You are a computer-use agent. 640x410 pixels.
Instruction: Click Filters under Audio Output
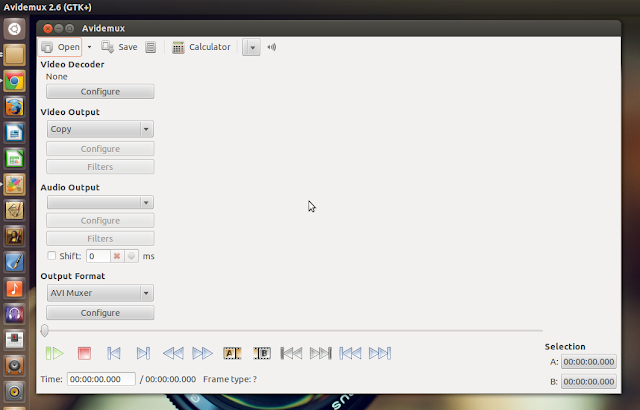pos(100,238)
